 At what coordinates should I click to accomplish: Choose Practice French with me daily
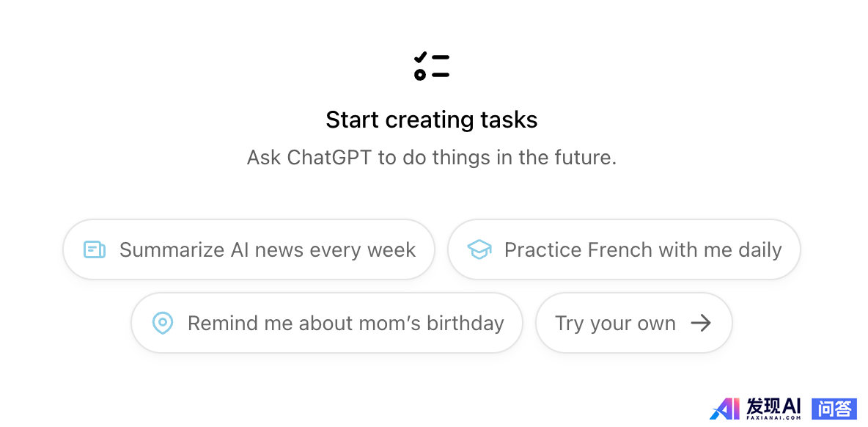[x=624, y=249]
